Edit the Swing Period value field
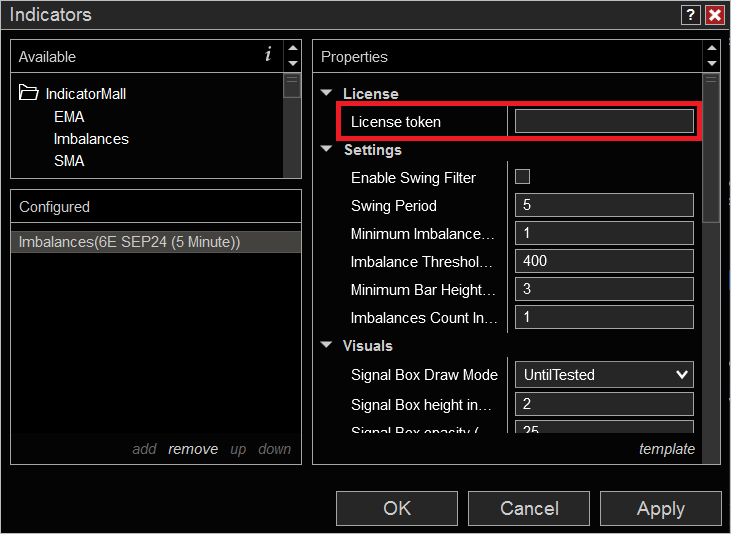Image resolution: width=731 pixels, height=534 pixels. (x=604, y=205)
